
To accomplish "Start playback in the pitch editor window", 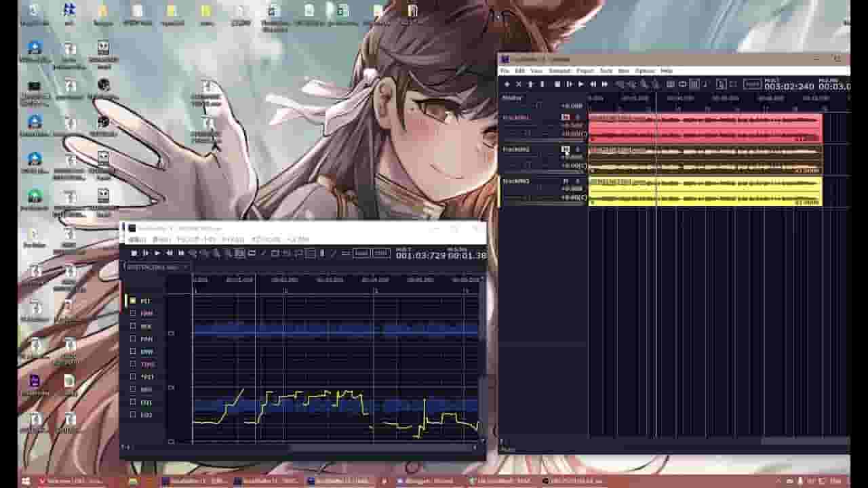I will click(x=157, y=253).
